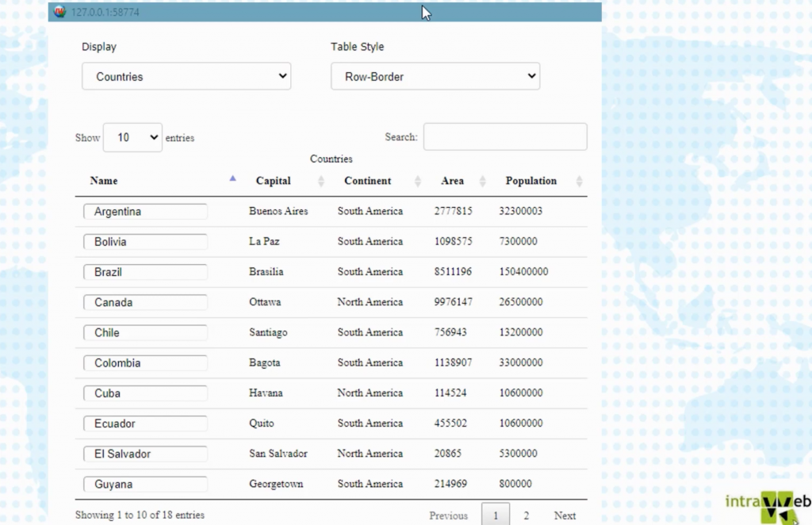Click the Canada name text field
The image size is (812, 525).
[x=145, y=302]
